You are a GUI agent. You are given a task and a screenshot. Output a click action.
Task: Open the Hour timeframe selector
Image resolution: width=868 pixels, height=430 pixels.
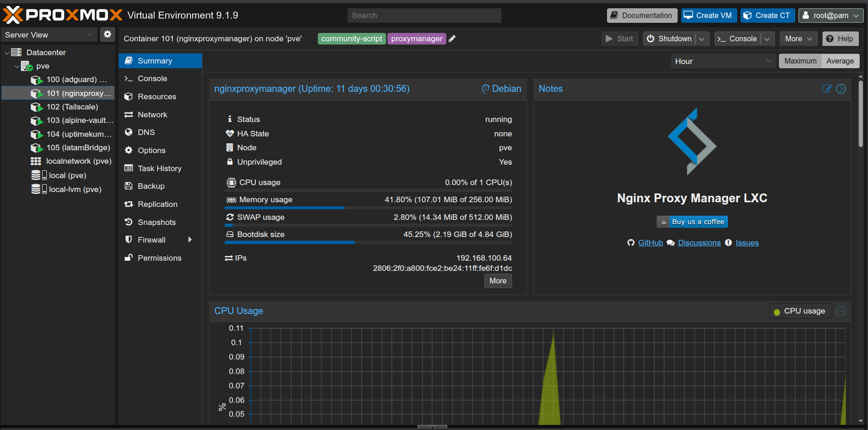723,61
